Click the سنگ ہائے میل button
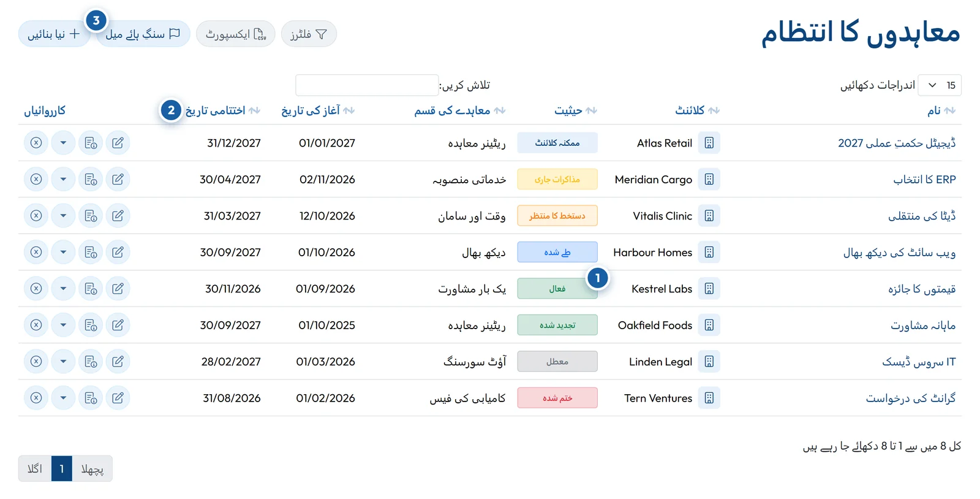Screen dimensions: 980x499 [x=143, y=34]
